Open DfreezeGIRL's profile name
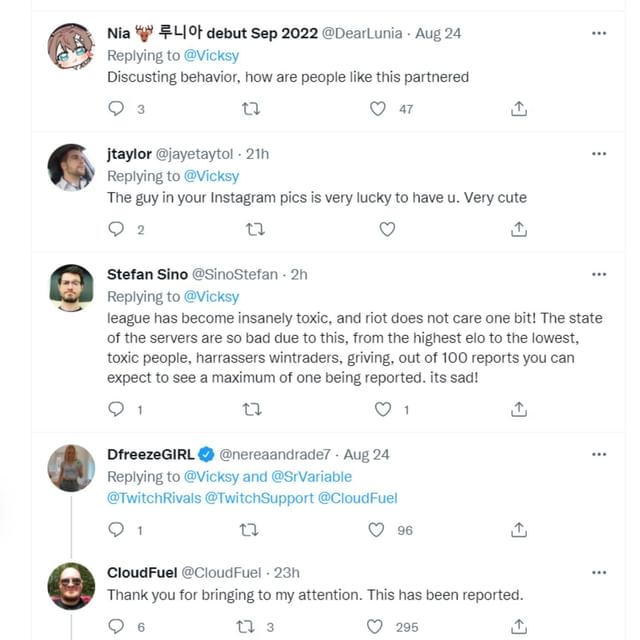This screenshot has width=640, height=640. coord(150,454)
